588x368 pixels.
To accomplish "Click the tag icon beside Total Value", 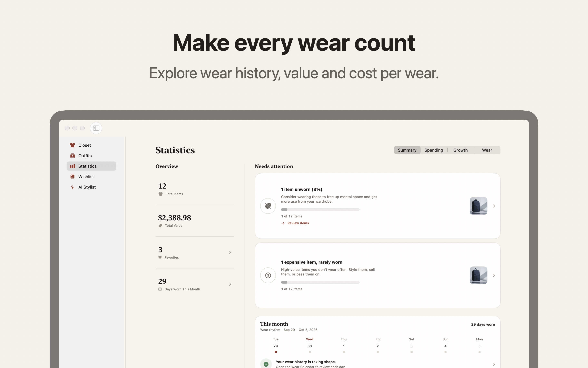I will (160, 226).
